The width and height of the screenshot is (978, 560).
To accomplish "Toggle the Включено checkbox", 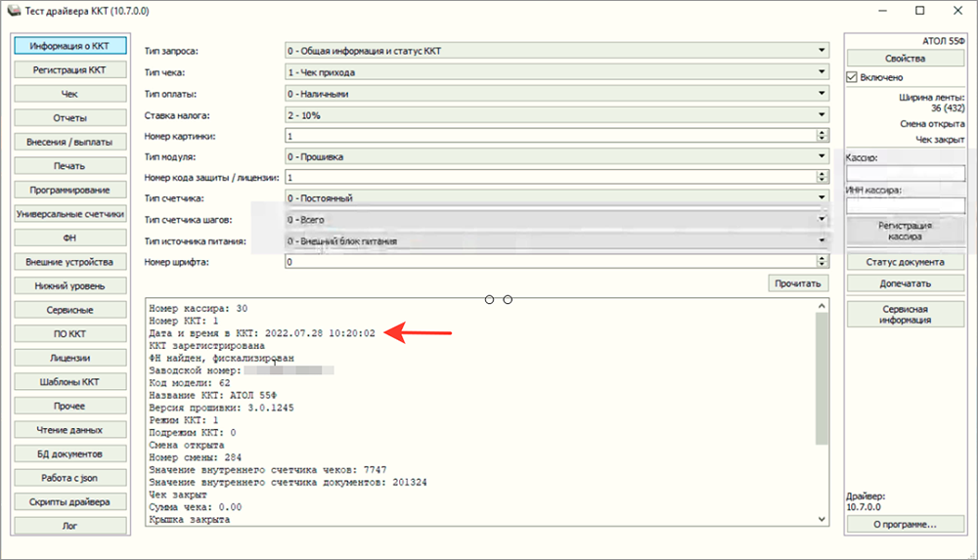I will tap(852, 77).
